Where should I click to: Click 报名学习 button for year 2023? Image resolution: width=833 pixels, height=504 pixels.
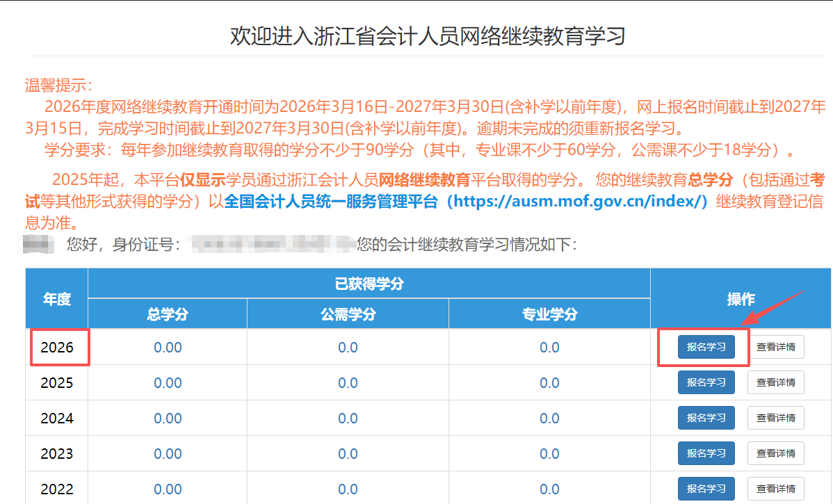(x=706, y=453)
